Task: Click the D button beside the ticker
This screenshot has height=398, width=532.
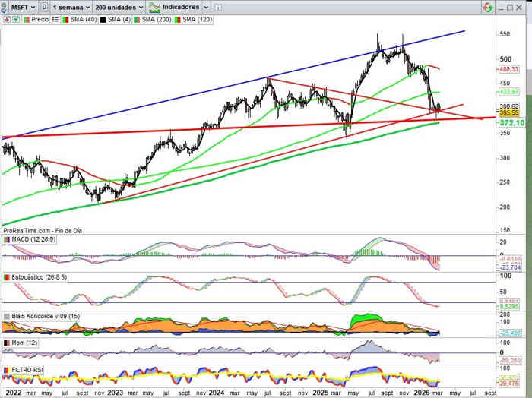Action: pos(44,7)
